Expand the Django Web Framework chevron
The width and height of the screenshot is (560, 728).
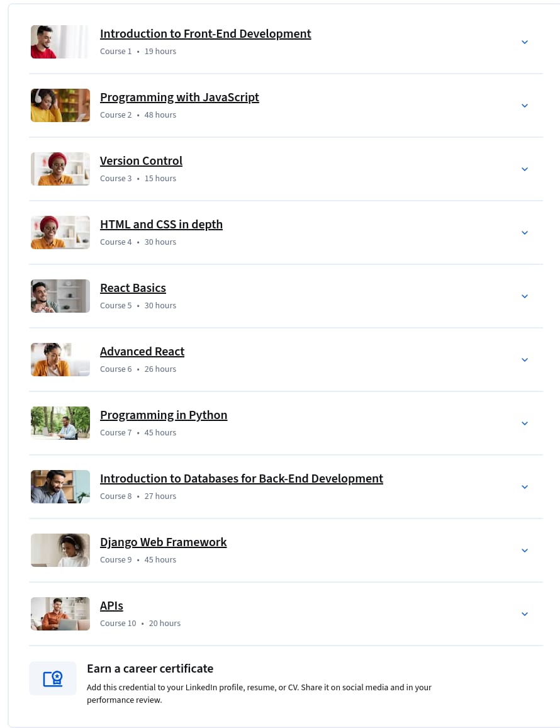click(525, 551)
